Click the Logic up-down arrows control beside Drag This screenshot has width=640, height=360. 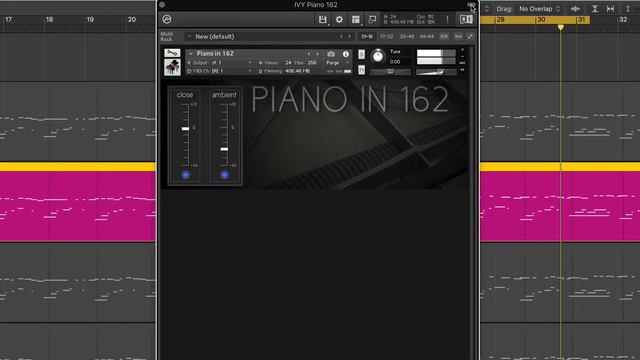click(487, 9)
